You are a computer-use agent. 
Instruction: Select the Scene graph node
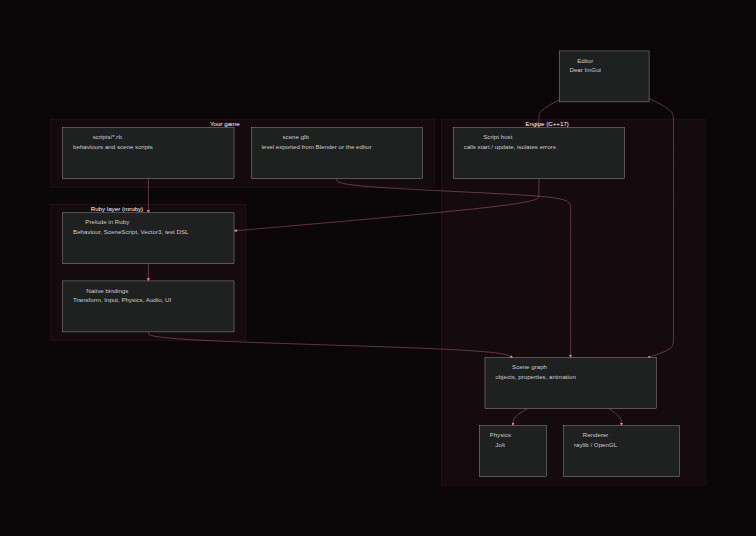pos(570,383)
